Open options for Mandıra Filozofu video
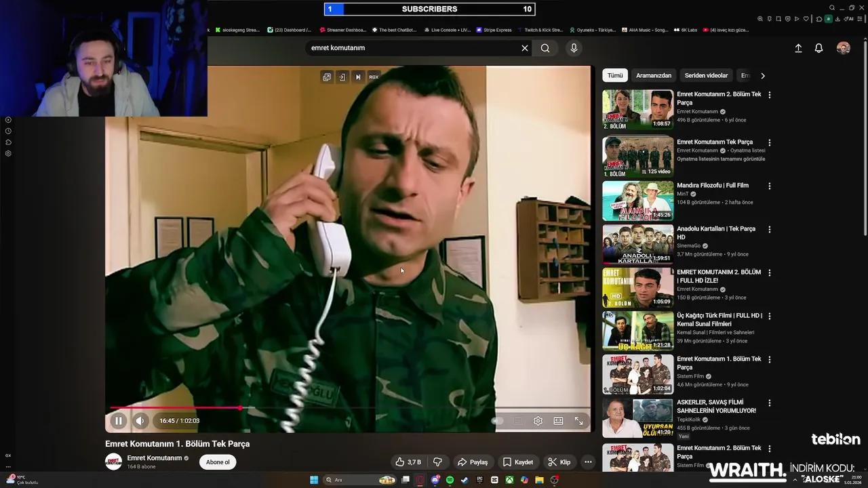This screenshot has height=488, width=868. point(769,186)
